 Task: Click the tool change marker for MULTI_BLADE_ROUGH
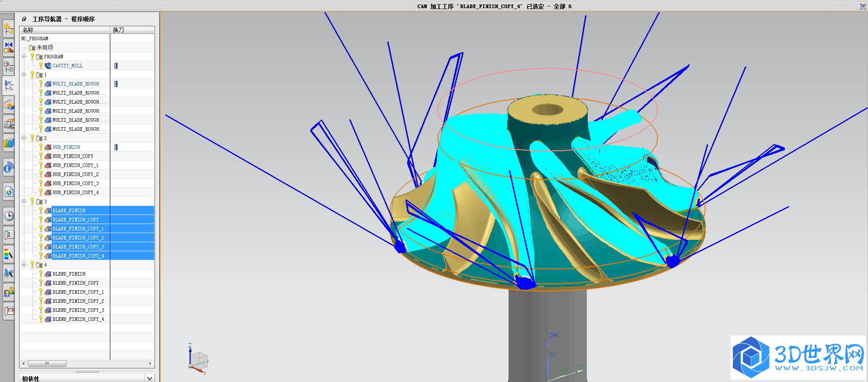point(116,84)
